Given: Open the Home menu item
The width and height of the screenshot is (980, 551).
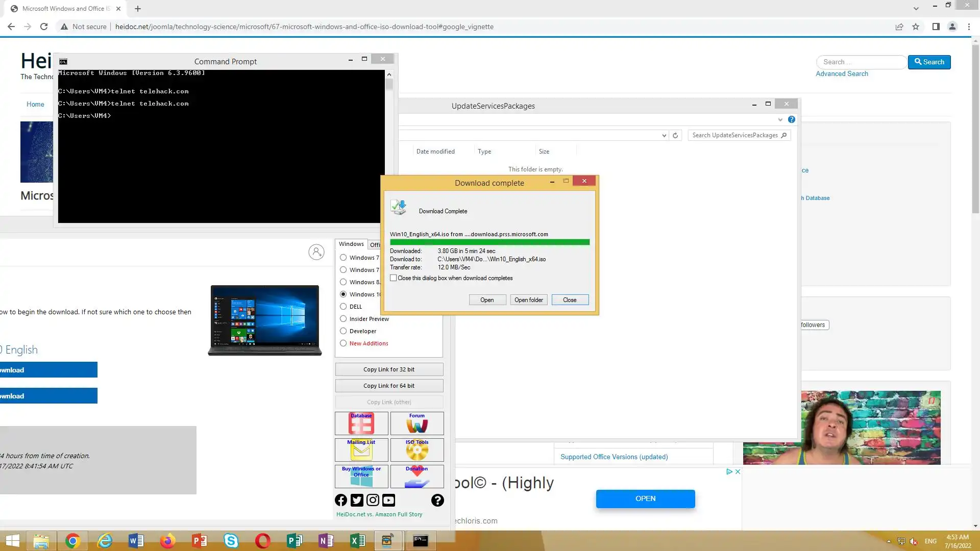Looking at the screenshot, I should (35, 104).
